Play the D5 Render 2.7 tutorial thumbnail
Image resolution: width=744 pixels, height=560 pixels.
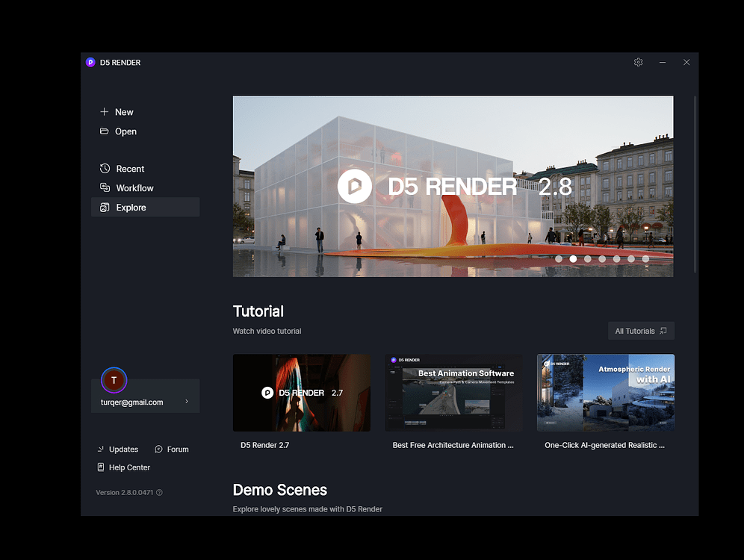pos(301,393)
